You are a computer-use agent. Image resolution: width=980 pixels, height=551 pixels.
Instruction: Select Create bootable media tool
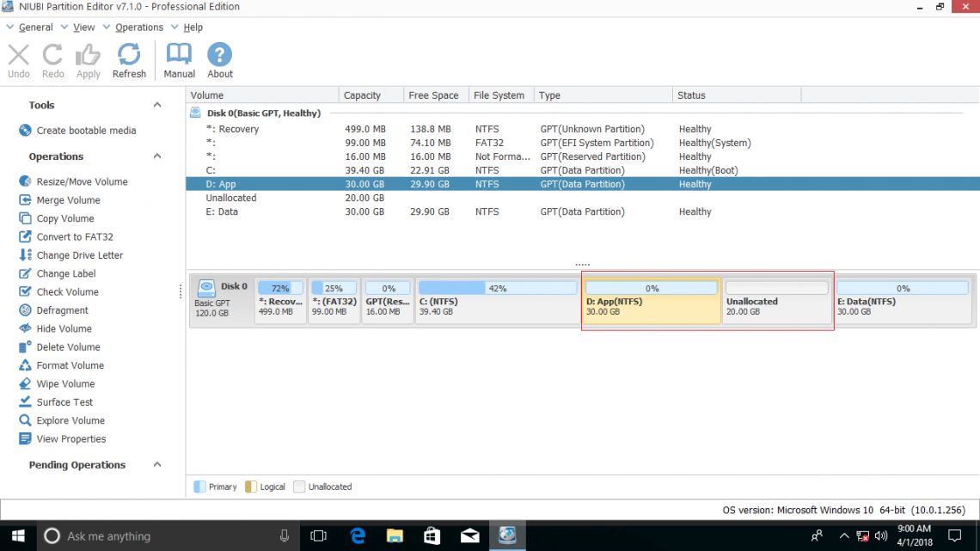tap(86, 131)
